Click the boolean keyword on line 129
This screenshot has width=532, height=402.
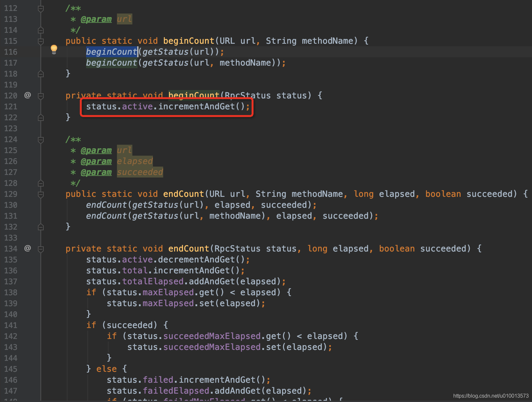pos(443,194)
